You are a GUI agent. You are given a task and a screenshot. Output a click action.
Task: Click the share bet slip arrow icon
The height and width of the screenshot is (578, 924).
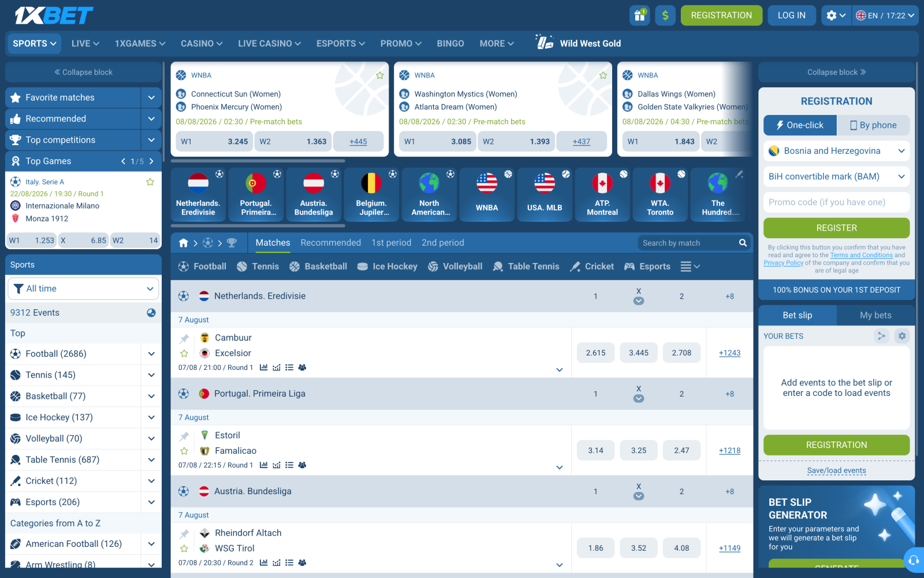point(881,336)
